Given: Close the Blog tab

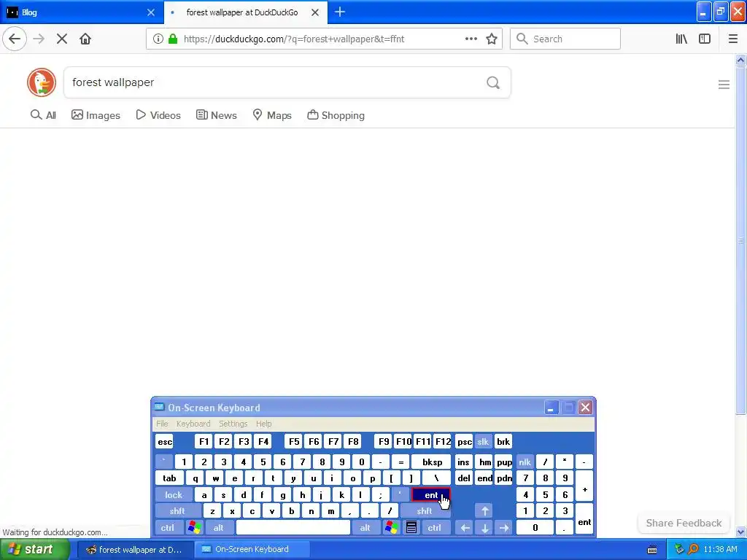Looking at the screenshot, I should (151, 12).
